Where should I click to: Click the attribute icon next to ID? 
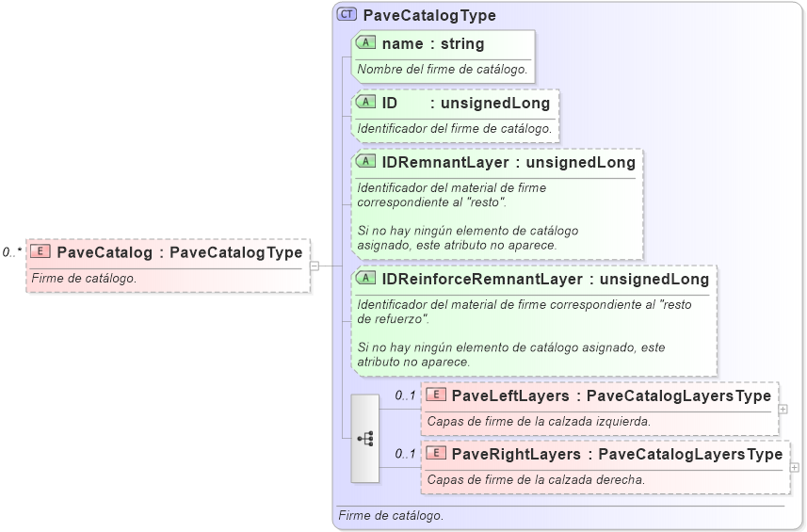coord(366,102)
